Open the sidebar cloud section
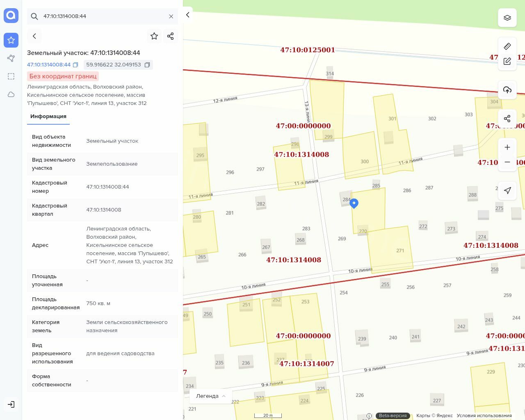Image resolution: width=525 pixels, height=420 pixels. coord(11,94)
